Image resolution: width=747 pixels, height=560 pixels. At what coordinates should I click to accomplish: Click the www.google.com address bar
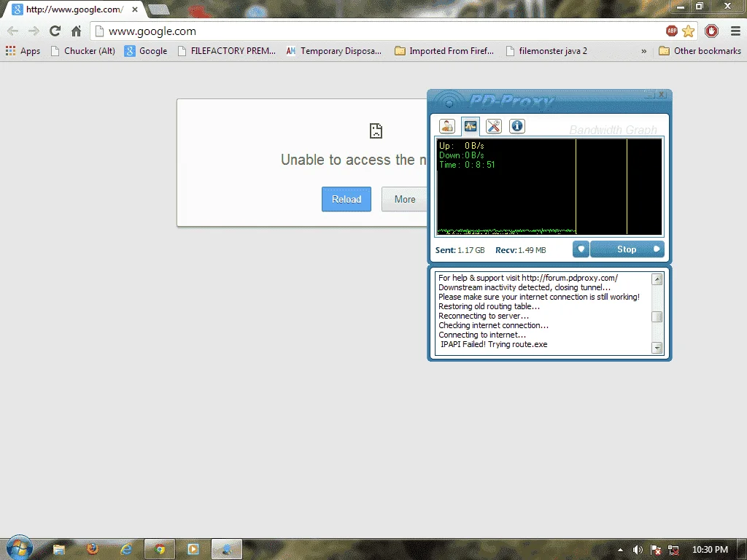click(376, 31)
